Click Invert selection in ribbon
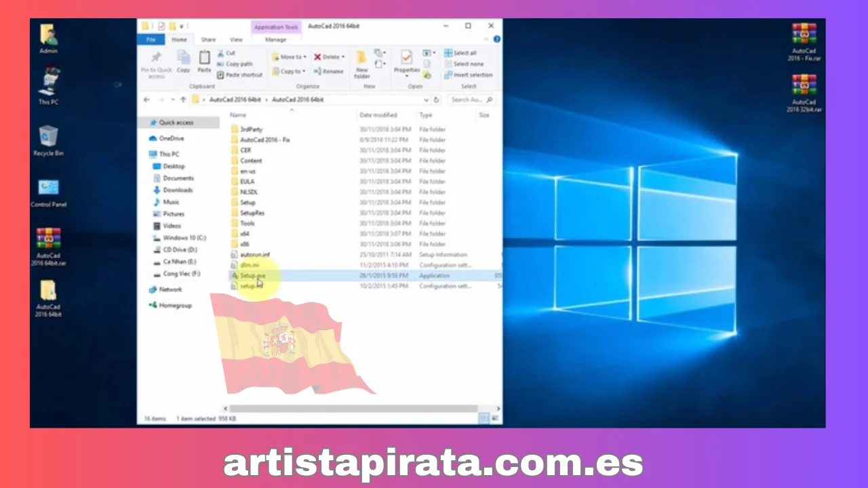 469,75
